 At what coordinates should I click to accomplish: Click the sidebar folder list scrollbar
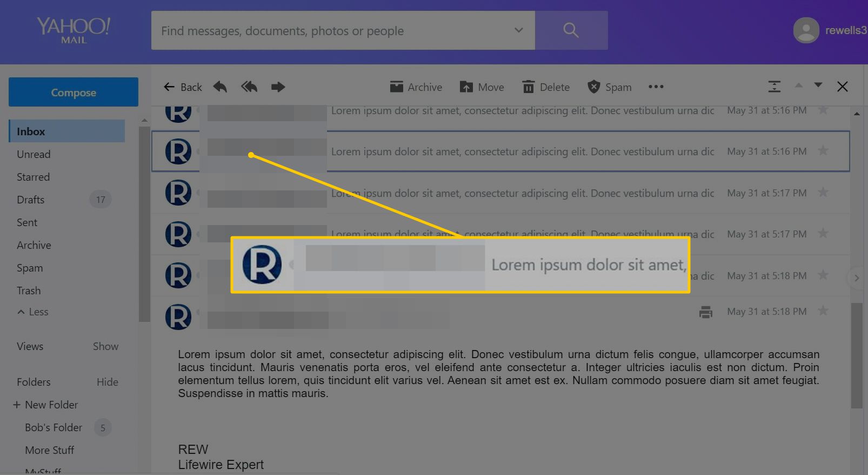tap(144, 225)
